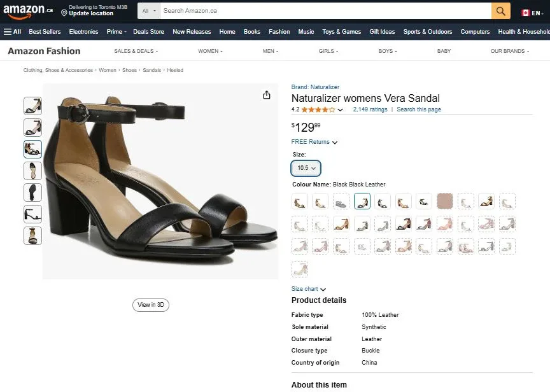Click the Update location pin
The height and width of the screenshot is (392, 550).
coord(64,13)
